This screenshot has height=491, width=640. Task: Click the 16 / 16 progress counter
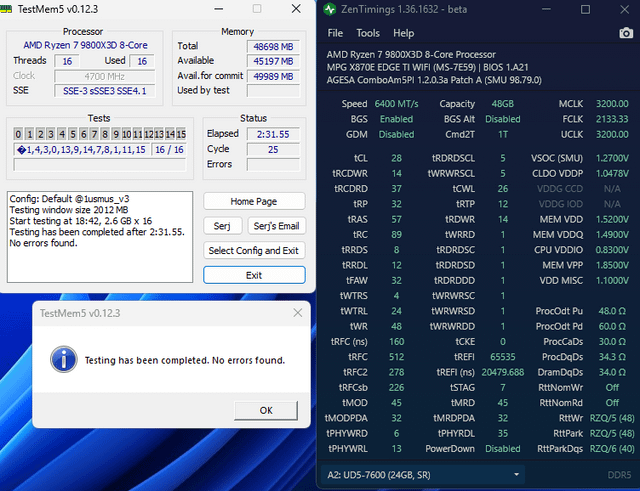click(x=169, y=149)
